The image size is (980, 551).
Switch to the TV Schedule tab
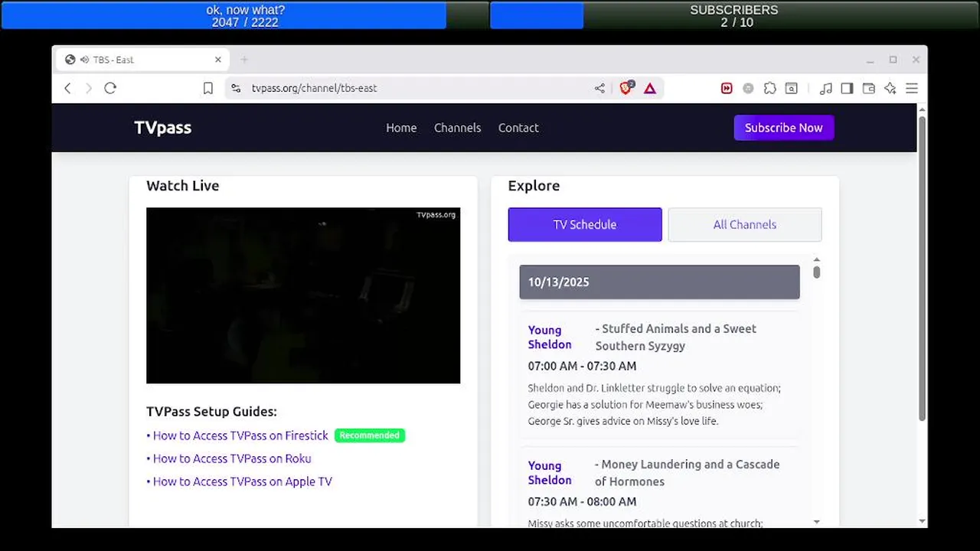tap(585, 224)
